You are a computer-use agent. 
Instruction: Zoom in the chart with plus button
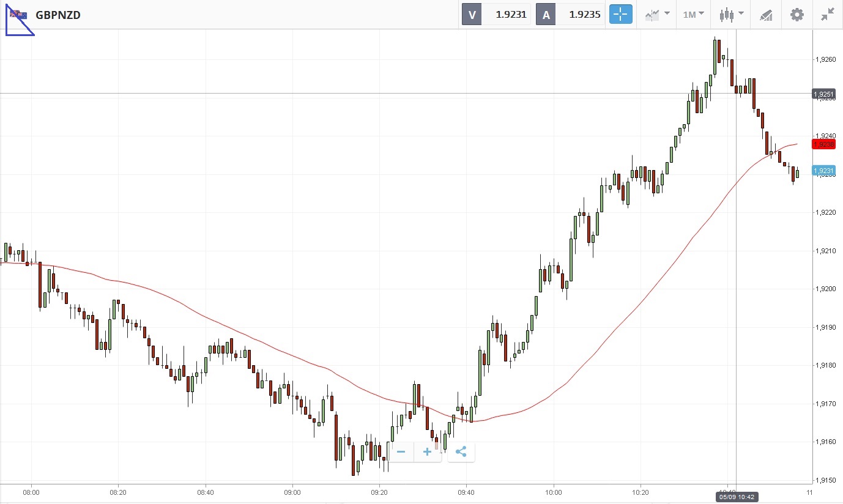(x=427, y=452)
